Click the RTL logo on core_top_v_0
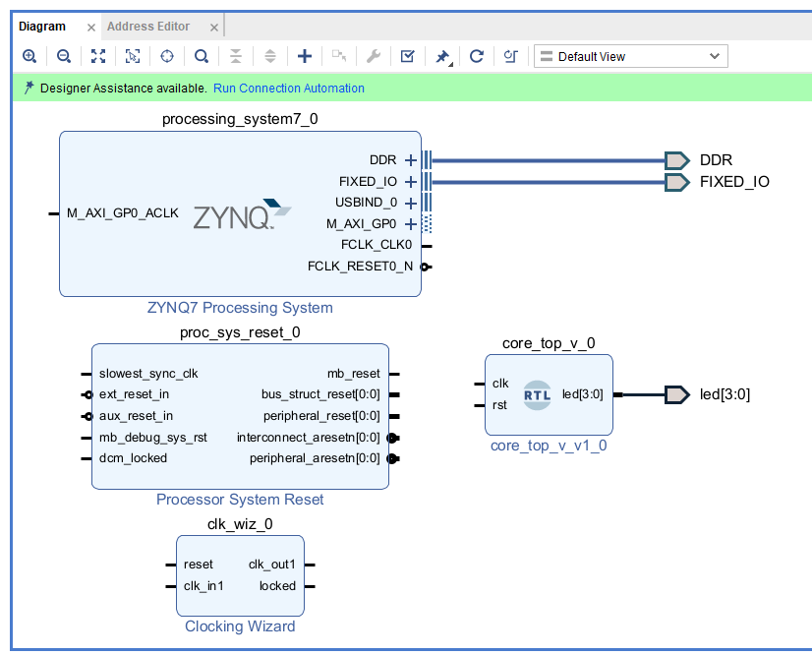The height and width of the screenshot is (655, 812). click(537, 394)
